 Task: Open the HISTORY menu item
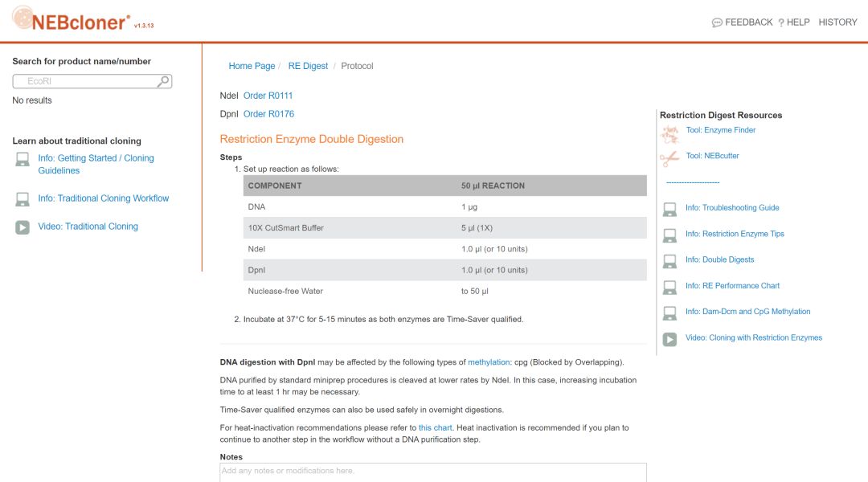click(837, 22)
